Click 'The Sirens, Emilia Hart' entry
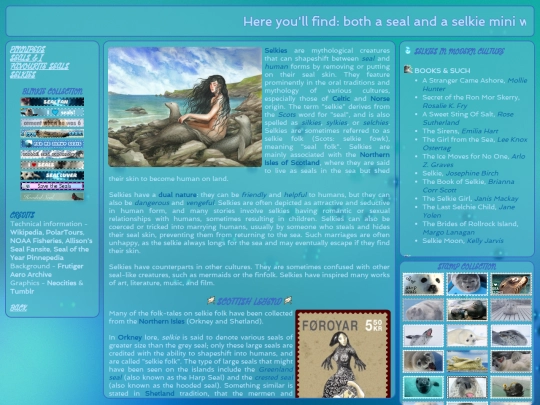This screenshot has width=540, height=405. coord(460,131)
